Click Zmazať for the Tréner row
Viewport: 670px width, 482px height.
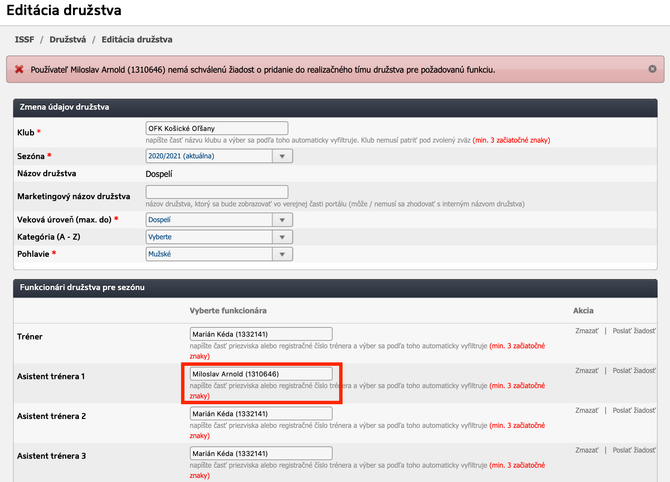(x=588, y=330)
